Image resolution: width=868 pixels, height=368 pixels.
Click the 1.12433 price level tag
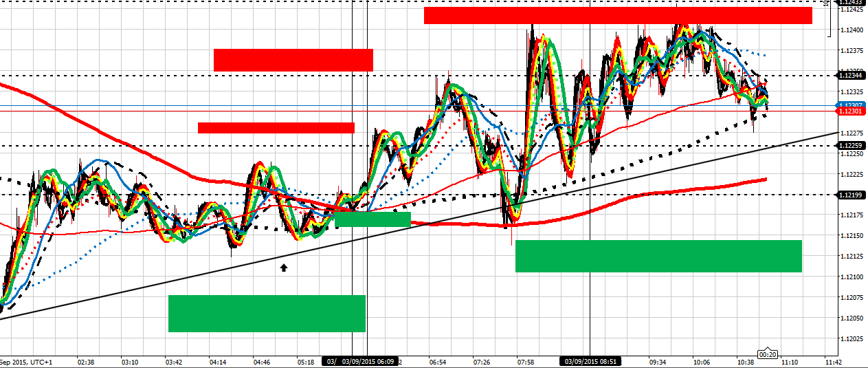coord(850,2)
